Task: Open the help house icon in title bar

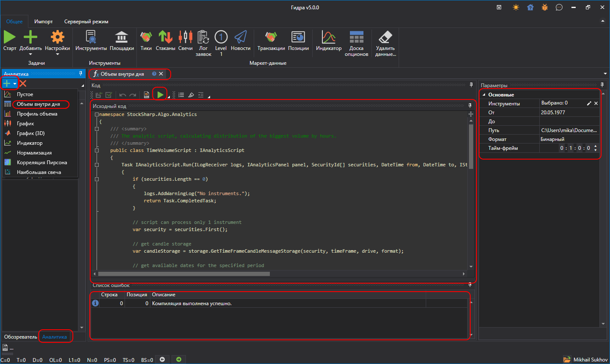Action: [530, 7]
